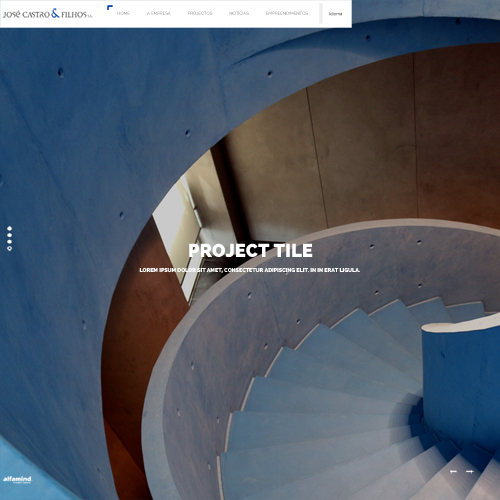Click the Lorem ipsum project description text
This screenshot has height=500, width=500.
pos(250,270)
